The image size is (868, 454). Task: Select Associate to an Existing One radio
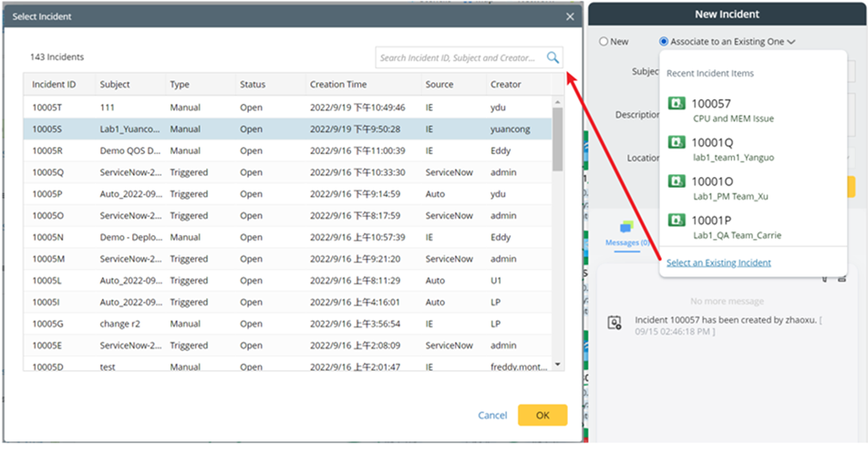click(664, 42)
